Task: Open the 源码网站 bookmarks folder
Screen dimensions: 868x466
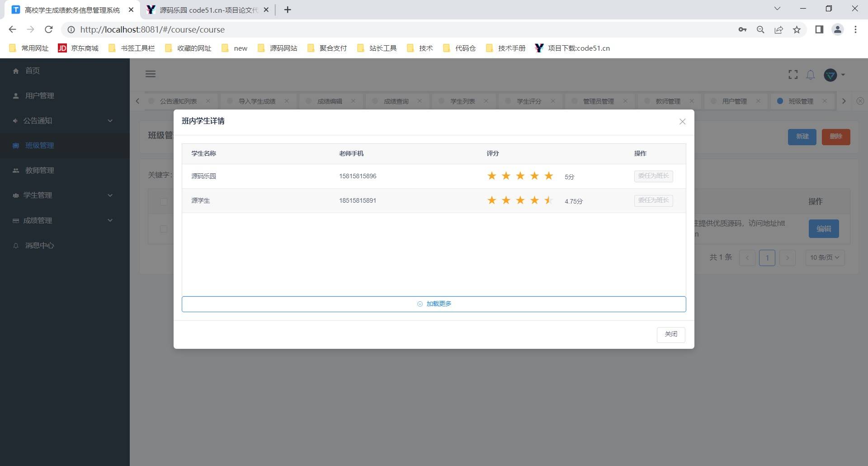Action: point(278,48)
